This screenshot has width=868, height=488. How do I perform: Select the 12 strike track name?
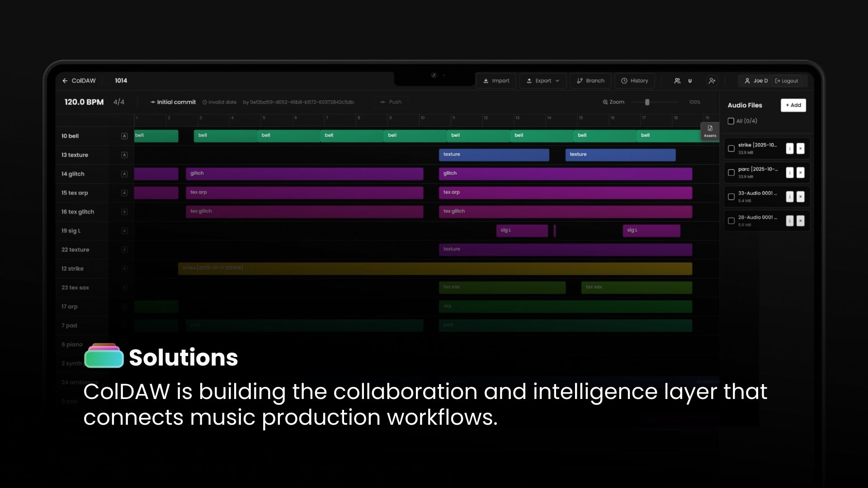click(72, 269)
